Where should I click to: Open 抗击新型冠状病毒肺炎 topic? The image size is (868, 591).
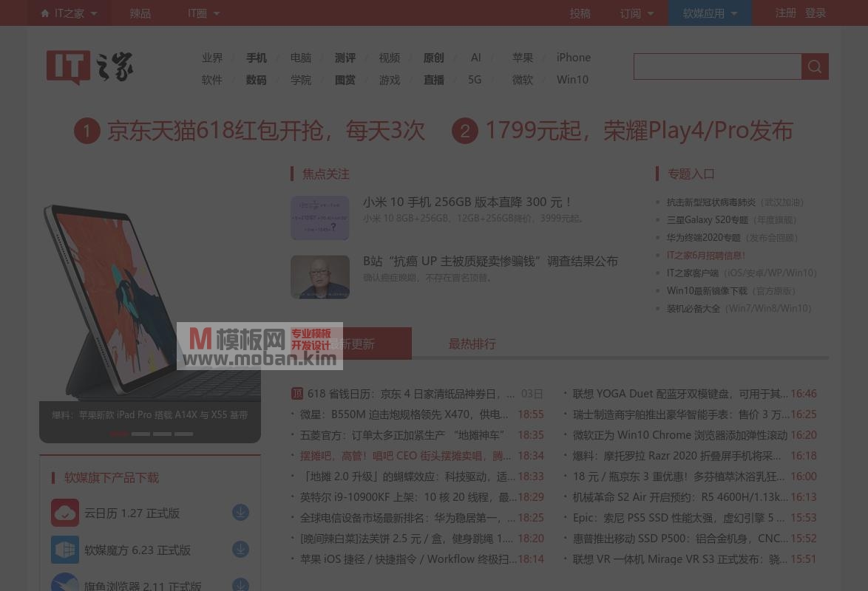pyautogui.click(x=711, y=202)
